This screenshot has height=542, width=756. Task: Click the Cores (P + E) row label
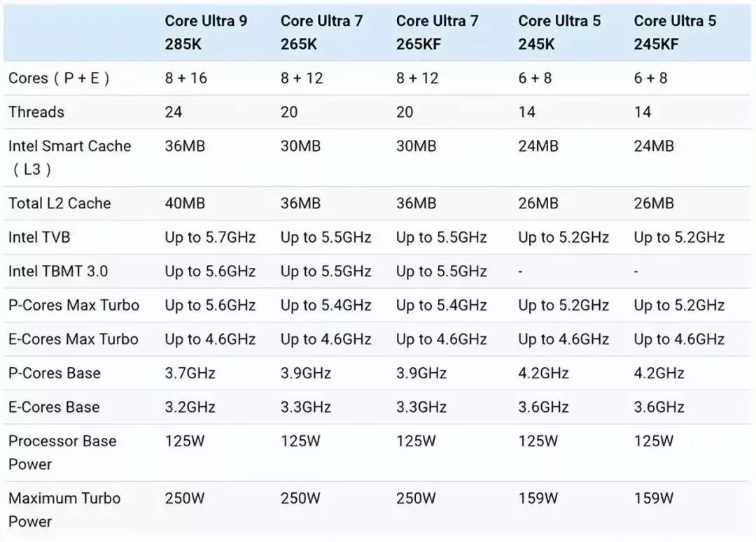pos(59,78)
